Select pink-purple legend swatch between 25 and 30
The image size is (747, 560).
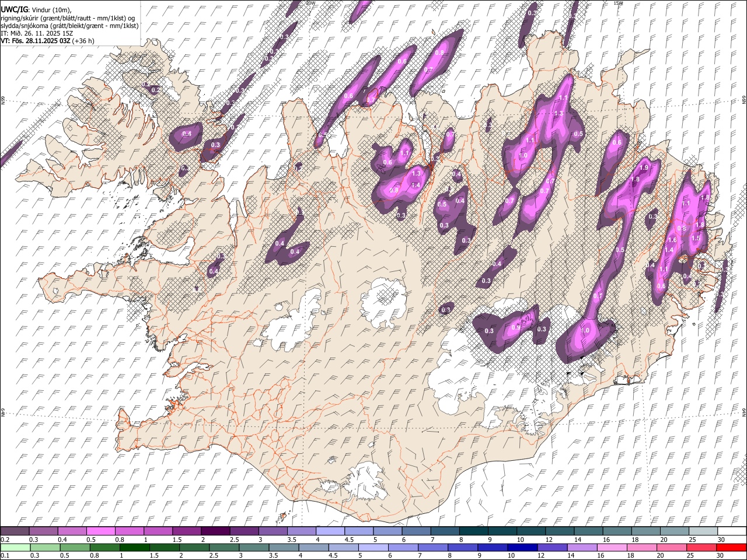coord(702,531)
